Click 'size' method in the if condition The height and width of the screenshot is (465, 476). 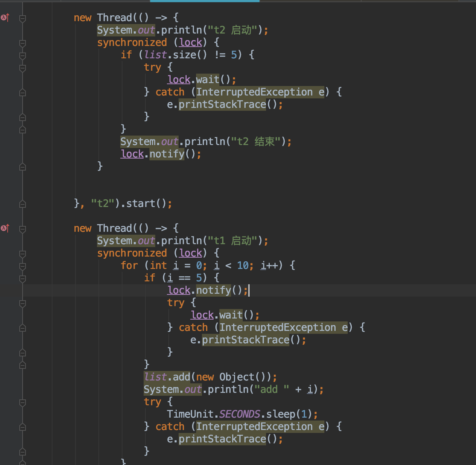coord(184,55)
